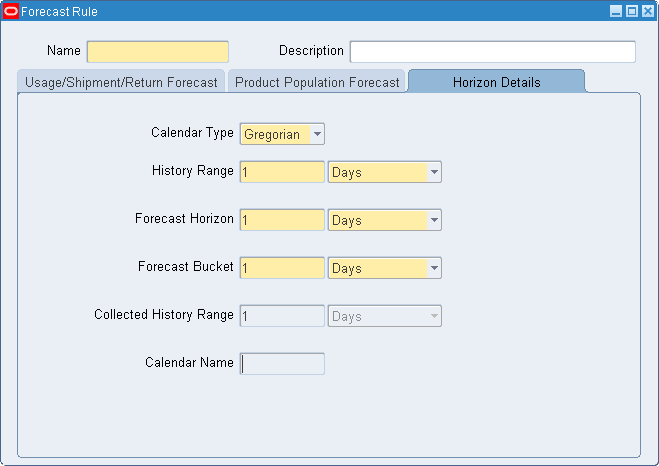Click the History Range value field
659x466 pixels.
point(282,172)
